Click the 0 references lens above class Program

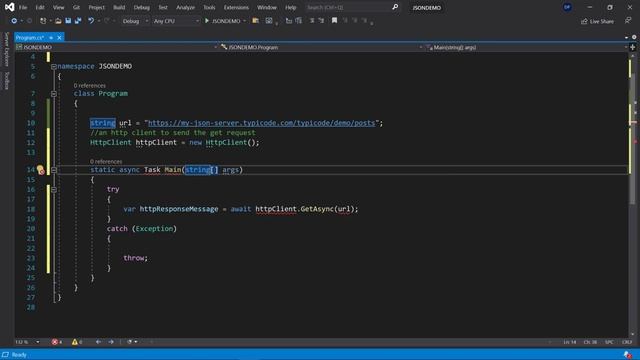[90, 85]
